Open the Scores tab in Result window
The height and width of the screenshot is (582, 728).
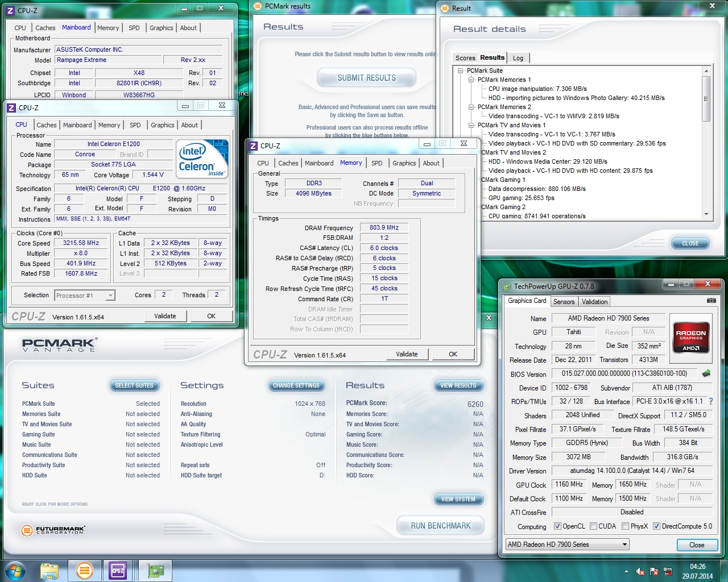[465, 58]
